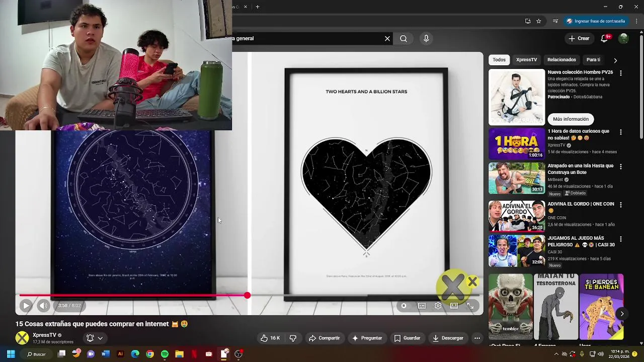Open the Crear create menu
The image size is (644, 362).
click(x=579, y=39)
